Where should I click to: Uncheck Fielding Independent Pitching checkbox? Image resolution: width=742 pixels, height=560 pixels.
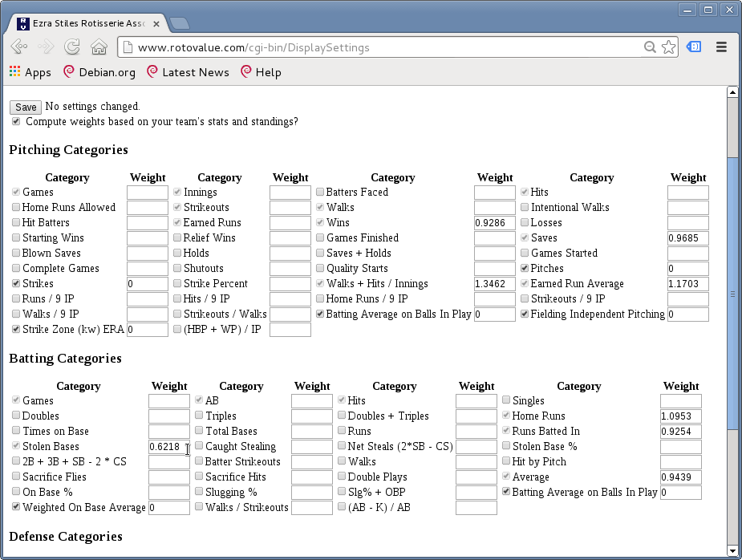pyautogui.click(x=525, y=314)
